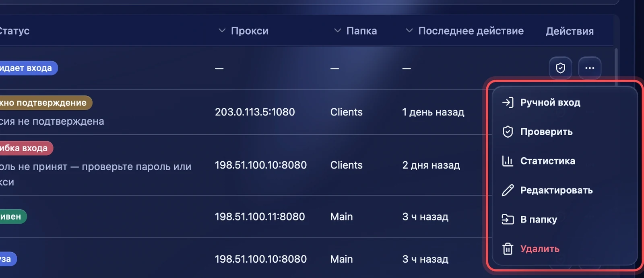Click proxy 198.51.100.10:8080 in the Clients row
Viewport: 644px width, 278px height.
261,165
